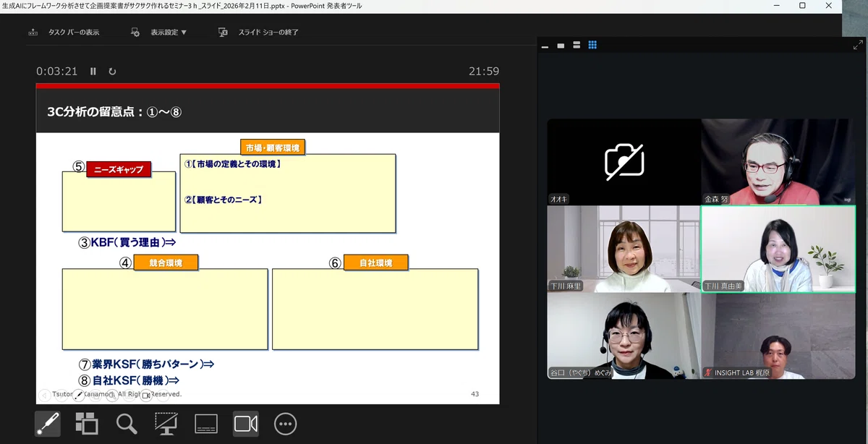Select 金森 努 participant video
Screen dimensions: 868x444
(778, 162)
